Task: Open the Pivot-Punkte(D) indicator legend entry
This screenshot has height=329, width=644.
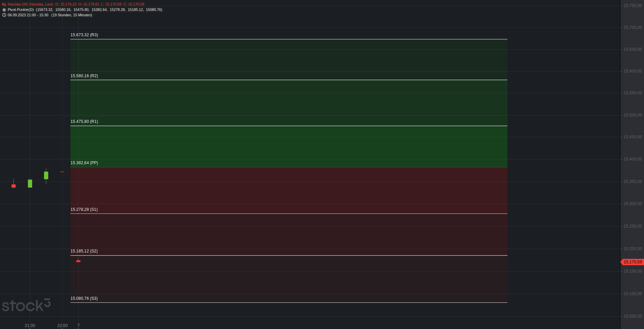Action: coord(21,10)
